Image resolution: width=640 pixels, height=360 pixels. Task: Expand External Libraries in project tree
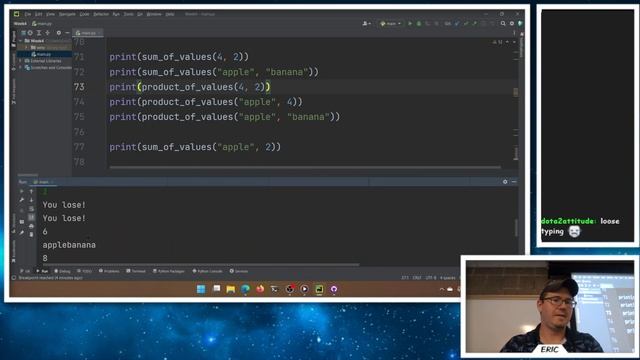coord(21,61)
